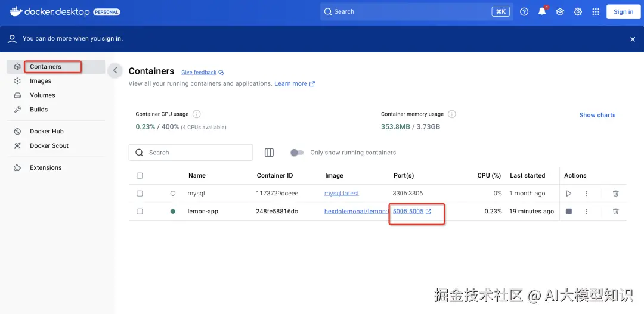This screenshot has height=314, width=644.
Task: Click the Last started column header
Action: (527, 176)
